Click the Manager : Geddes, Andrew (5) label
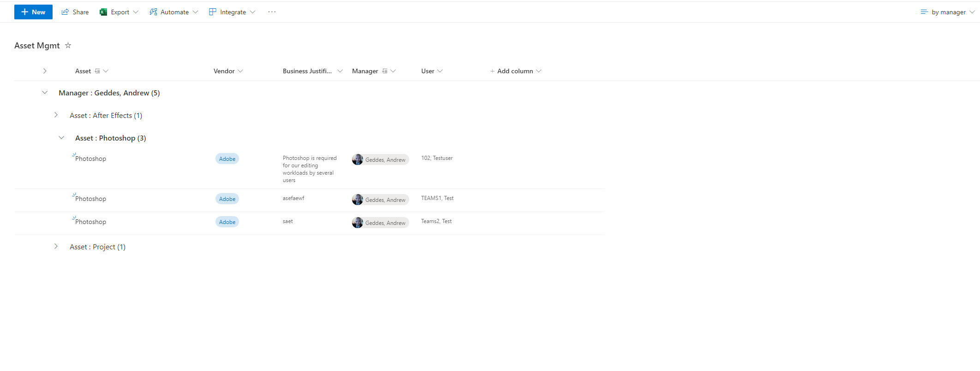Screen dimensions: 980x371 coord(109,93)
